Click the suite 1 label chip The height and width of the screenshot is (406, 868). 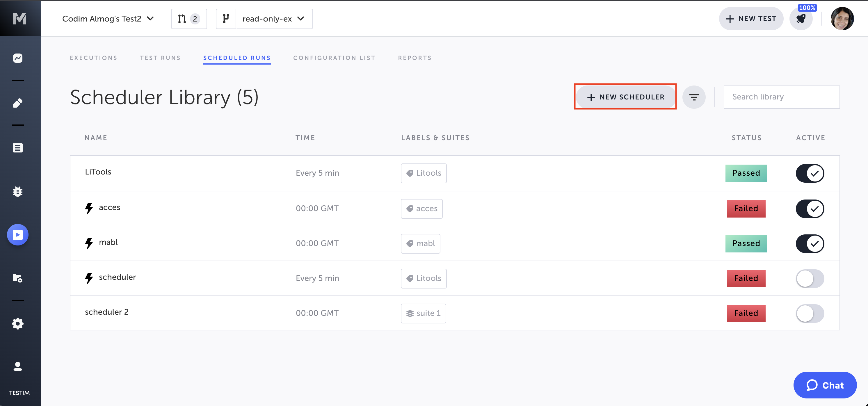(x=423, y=313)
